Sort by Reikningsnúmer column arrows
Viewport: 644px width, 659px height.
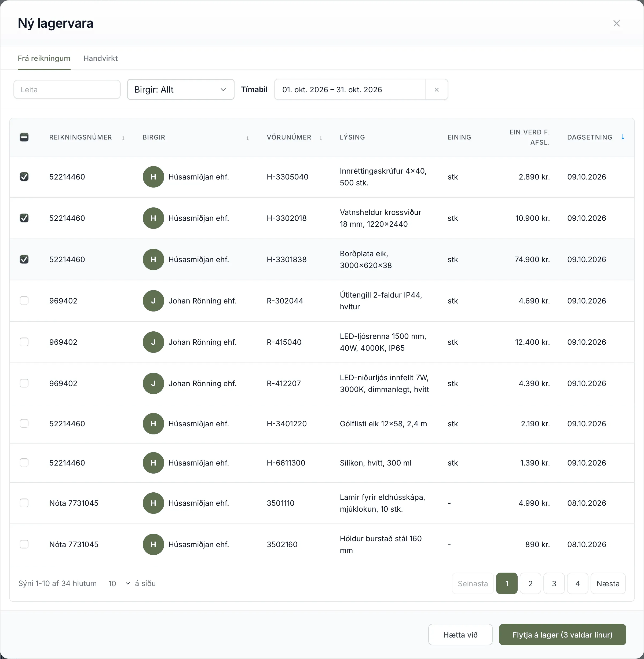tap(123, 138)
